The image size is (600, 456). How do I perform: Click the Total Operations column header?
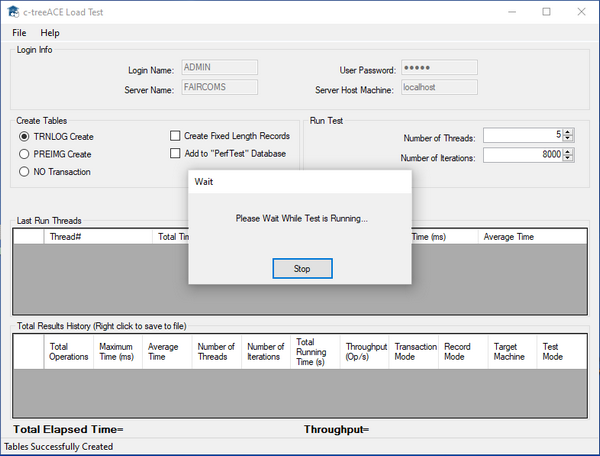[x=69, y=352]
